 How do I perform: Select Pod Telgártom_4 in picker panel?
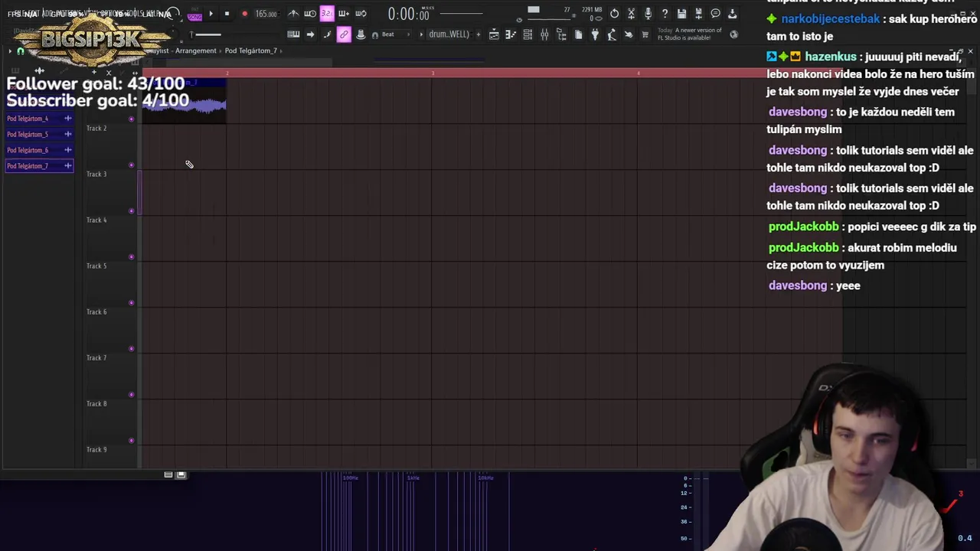[x=38, y=119]
